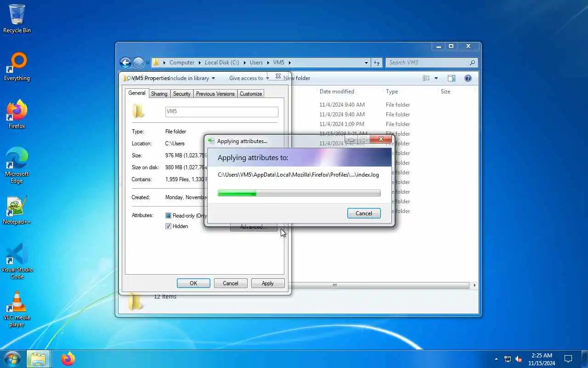Apply changes in VM5 Properties
The image size is (588, 368).
(268, 283)
